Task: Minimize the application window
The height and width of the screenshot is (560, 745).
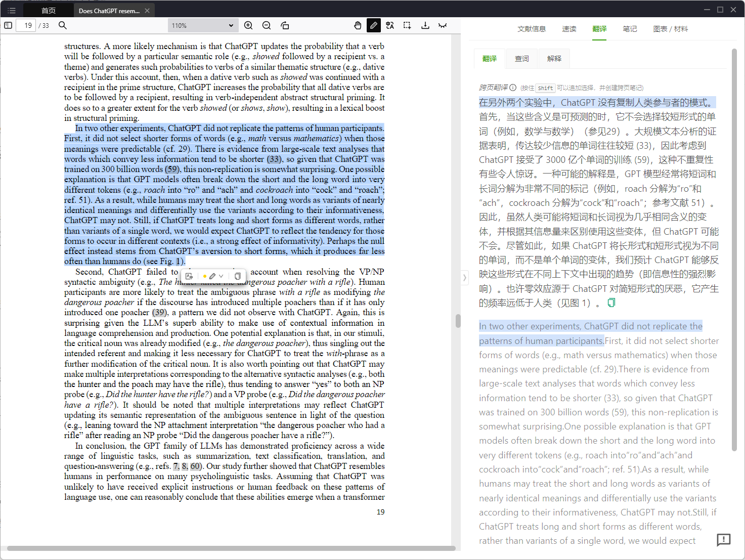Action: pos(707,10)
